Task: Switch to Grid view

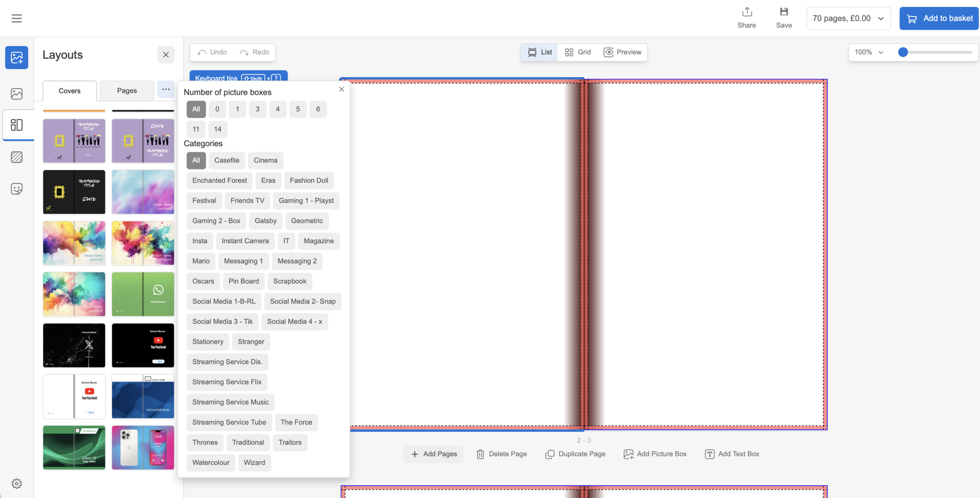Action: tap(578, 52)
